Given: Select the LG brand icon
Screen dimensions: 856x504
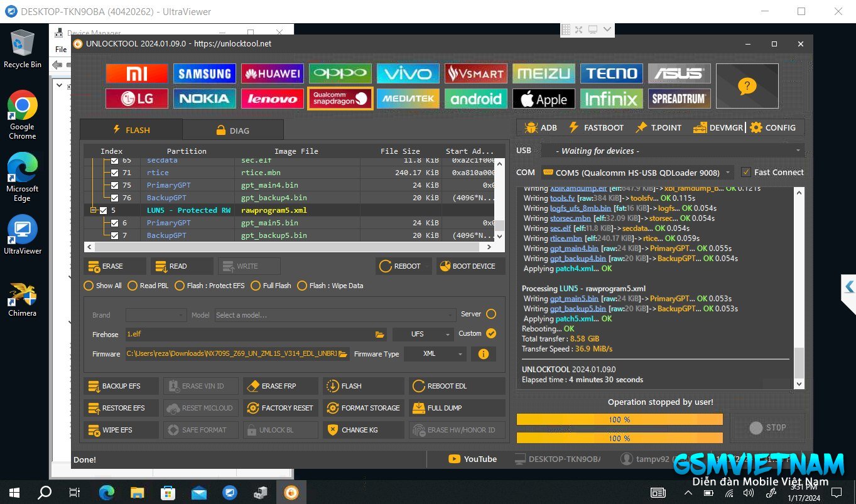Looking at the screenshot, I should click(x=137, y=99).
